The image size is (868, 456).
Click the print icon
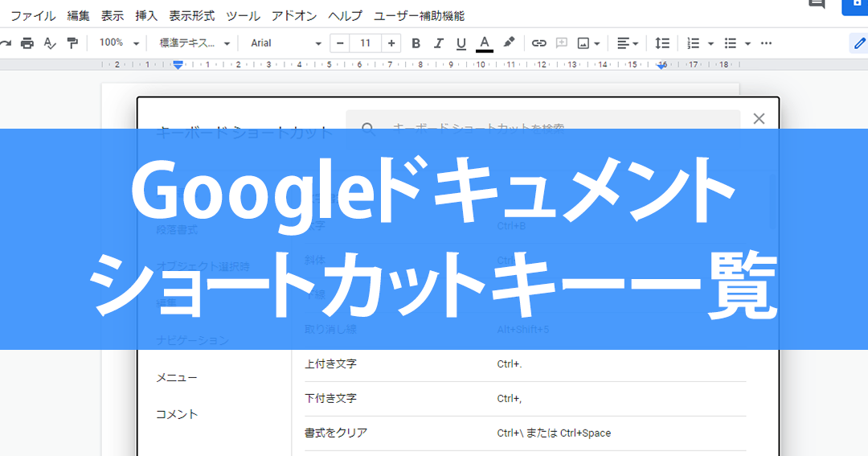click(x=27, y=43)
